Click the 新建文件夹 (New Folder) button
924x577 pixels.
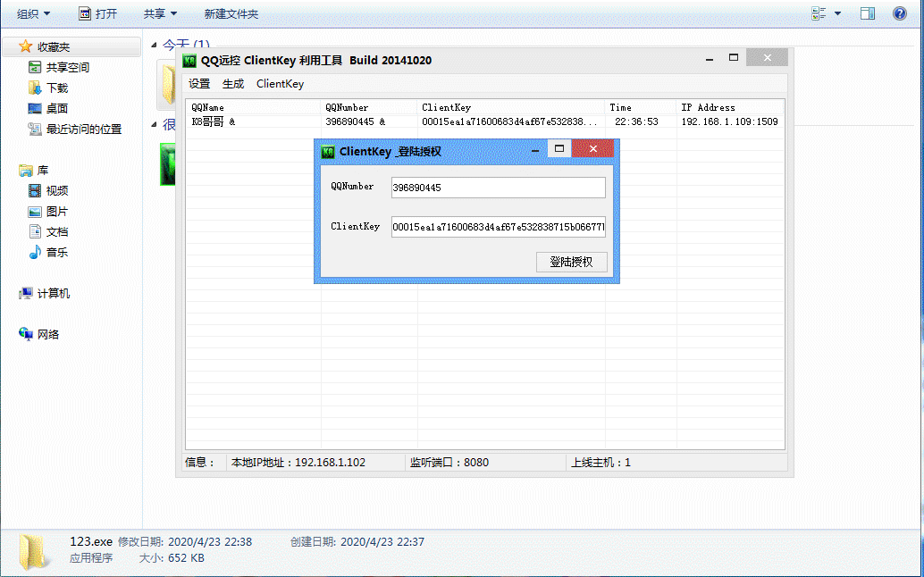[231, 13]
